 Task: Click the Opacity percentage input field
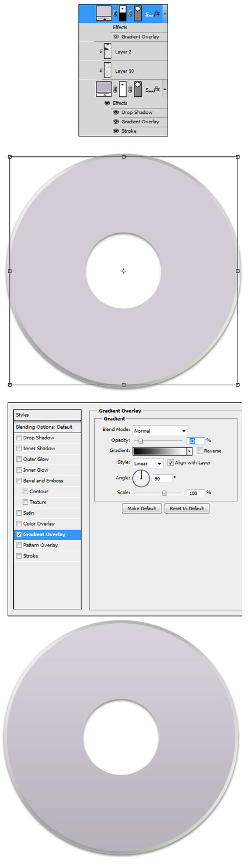click(196, 441)
